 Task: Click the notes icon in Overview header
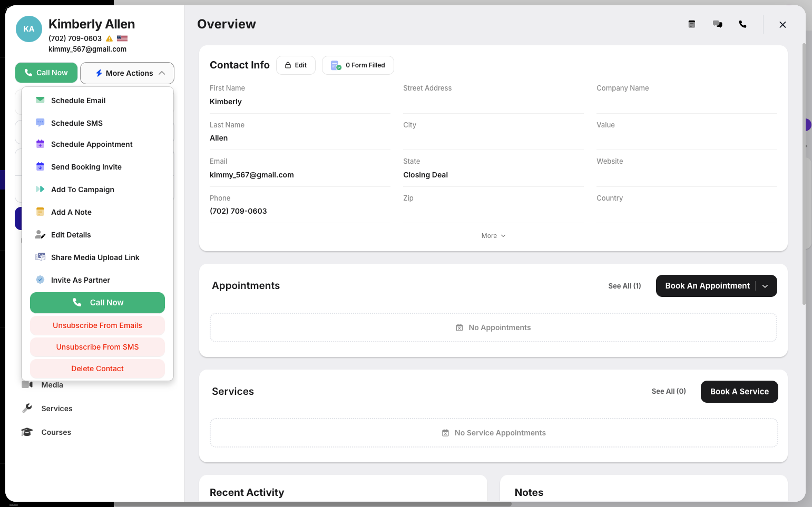point(692,24)
